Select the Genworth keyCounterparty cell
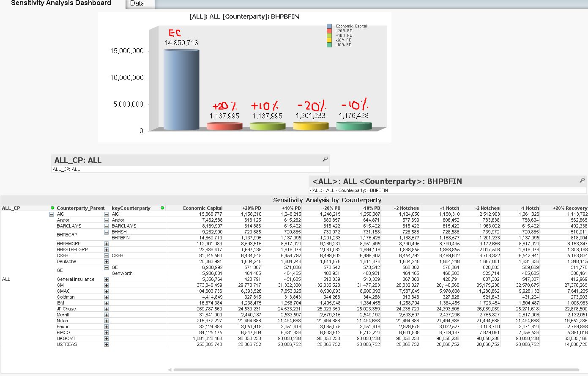The image size is (588, 376). (x=122, y=274)
